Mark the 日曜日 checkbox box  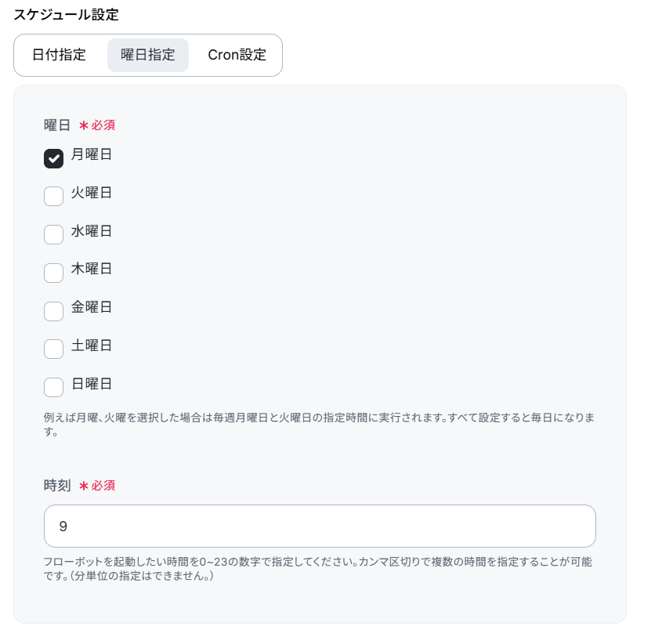53,388
